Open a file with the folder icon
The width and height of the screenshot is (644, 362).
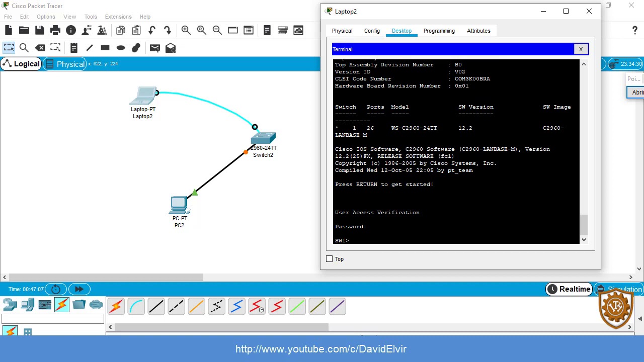point(24,31)
